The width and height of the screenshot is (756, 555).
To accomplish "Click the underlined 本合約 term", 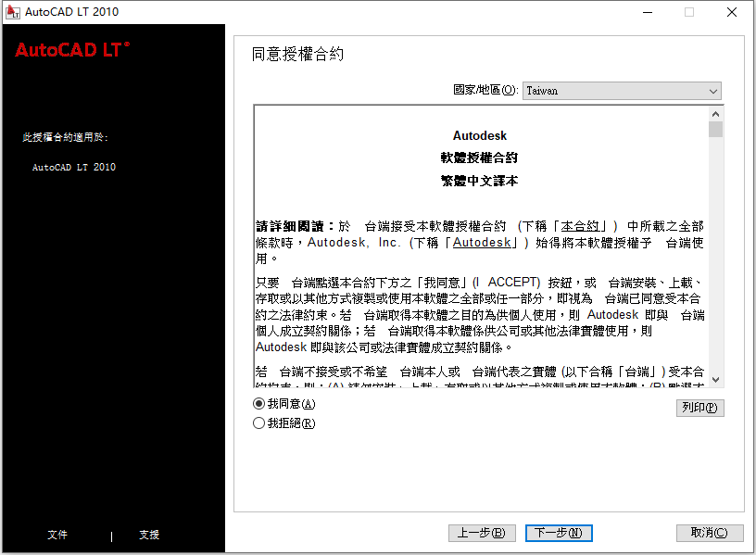I will coord(580,226).
